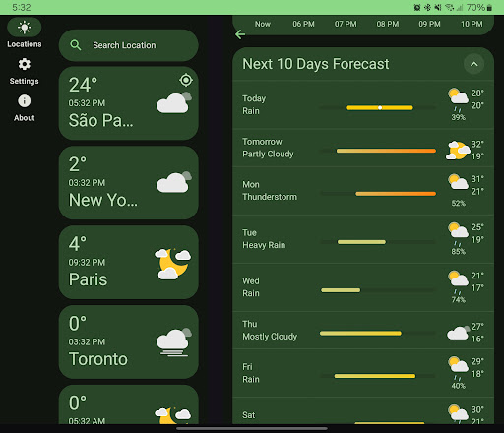504x433 pixels.
Task: Select the 10 PM hourly slot
Action: (x=472, y=24)
